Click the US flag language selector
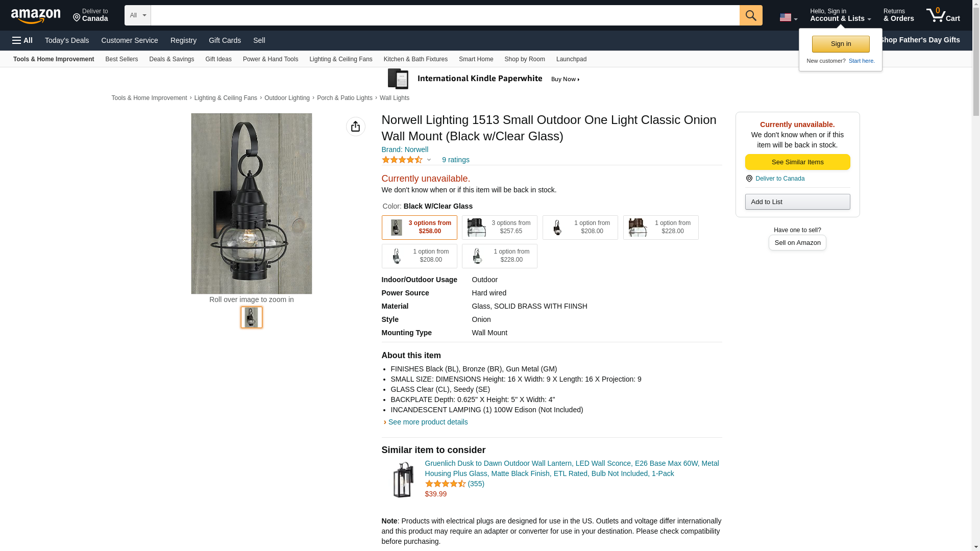This screenshot has width=980, height=551. pyautogui.click(x=788, y=17)
